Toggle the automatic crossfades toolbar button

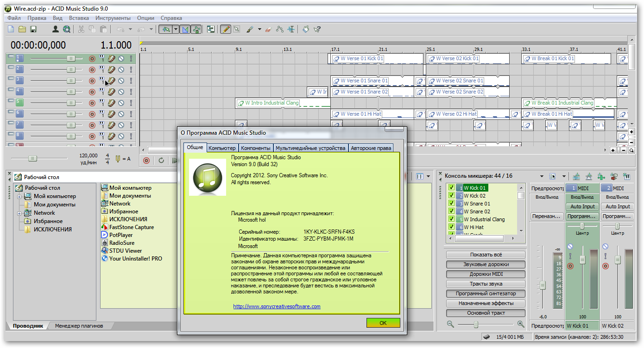point(185,29)
